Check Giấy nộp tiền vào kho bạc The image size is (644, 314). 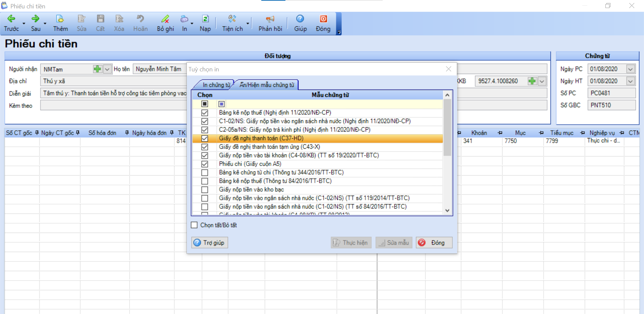coord(205,190)
